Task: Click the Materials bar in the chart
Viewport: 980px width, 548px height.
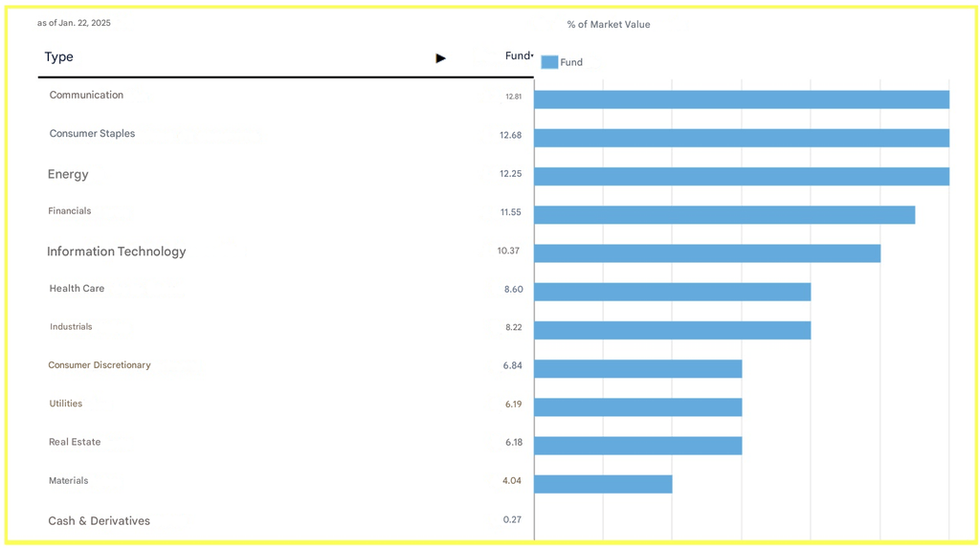Action: tap(603, 484)
